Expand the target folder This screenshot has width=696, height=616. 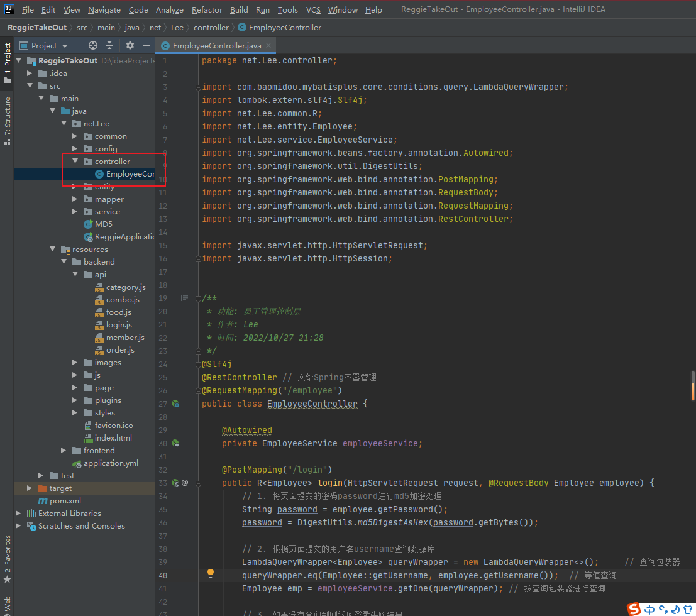tap(30, 488)
